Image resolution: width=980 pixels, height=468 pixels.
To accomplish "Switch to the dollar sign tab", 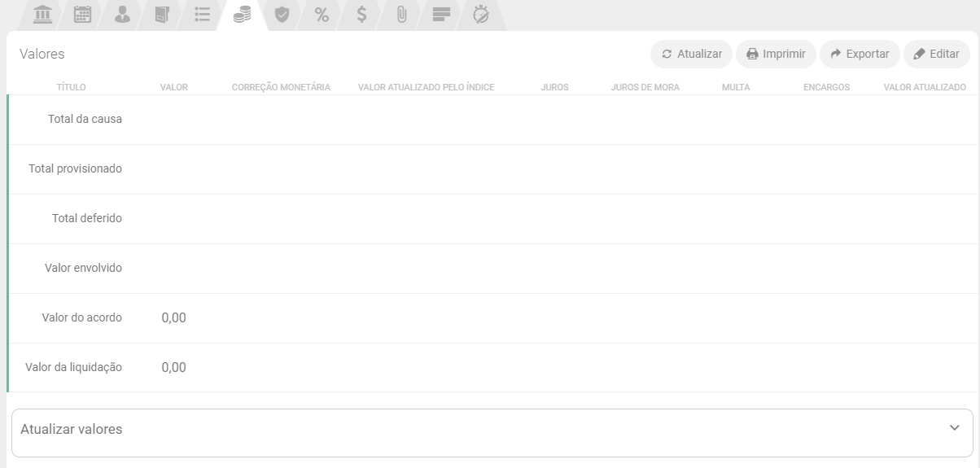I will coord(361,14).
